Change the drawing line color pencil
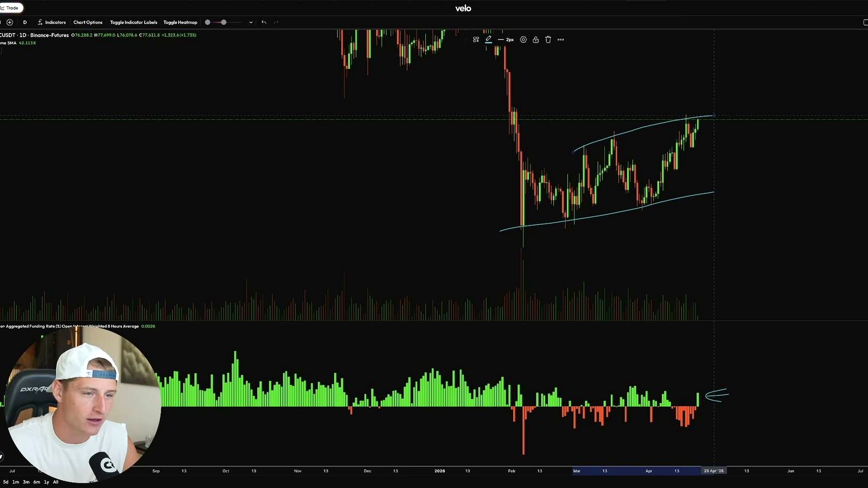Screen dimensions: 868x488 pos(488,40)
